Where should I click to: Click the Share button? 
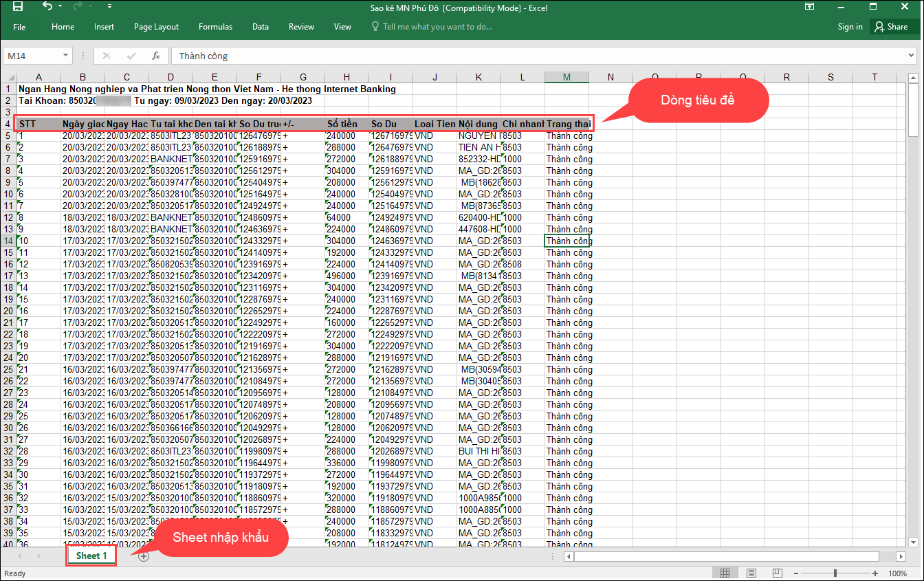(891, 27)
